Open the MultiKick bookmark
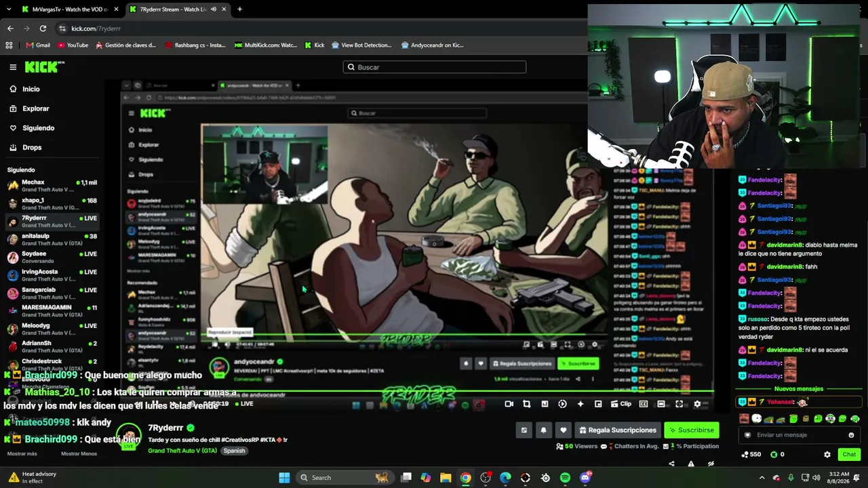Image resolution: width=868 pixels, height=488 pixels. click(x=266, y=45)
